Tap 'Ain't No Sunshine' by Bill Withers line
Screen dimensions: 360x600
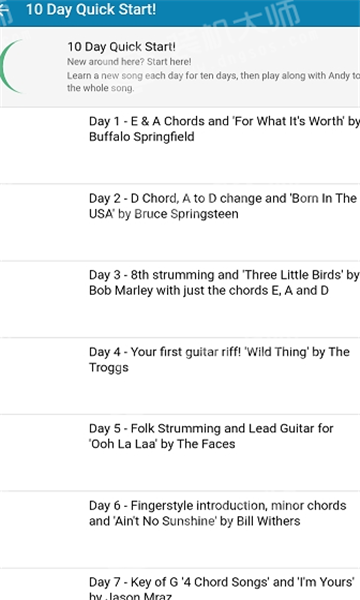click(x=194, y=521)
